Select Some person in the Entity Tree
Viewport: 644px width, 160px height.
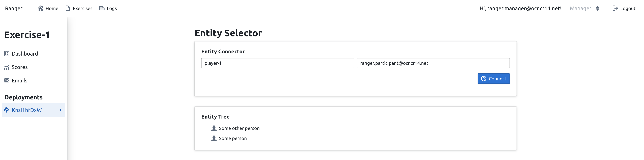click(x=232, y=138)
